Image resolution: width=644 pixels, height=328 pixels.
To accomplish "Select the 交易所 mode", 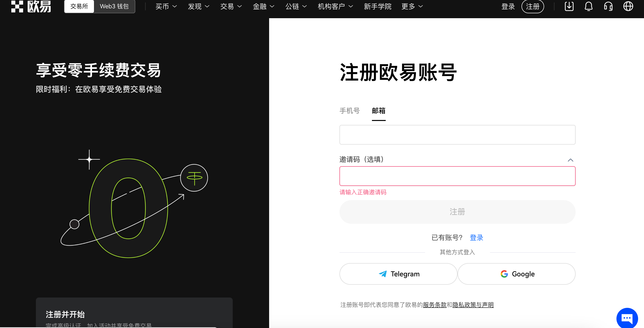I will pyautogui.click(x=79, y=6).
